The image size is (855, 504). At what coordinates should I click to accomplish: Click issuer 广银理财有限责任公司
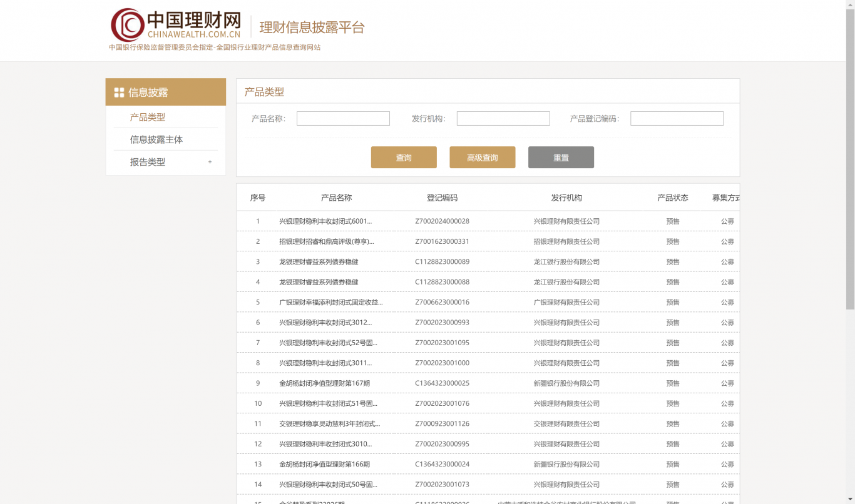(x=566, y=302)
